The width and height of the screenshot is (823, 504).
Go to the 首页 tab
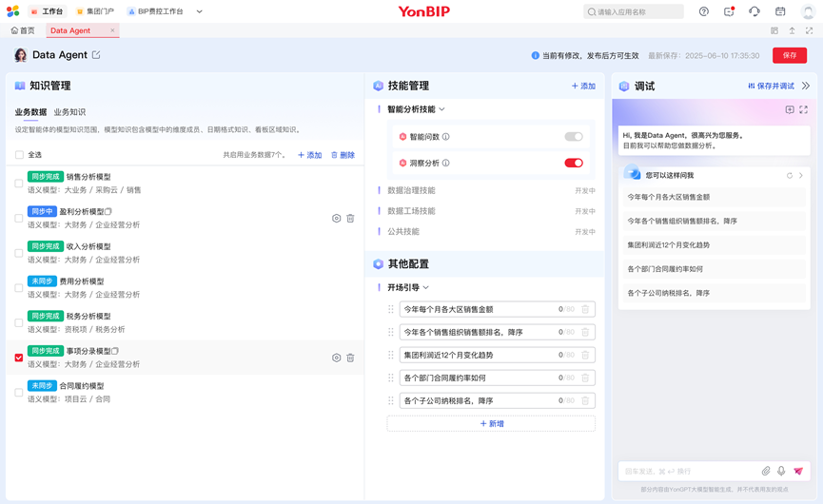point(23,30)
